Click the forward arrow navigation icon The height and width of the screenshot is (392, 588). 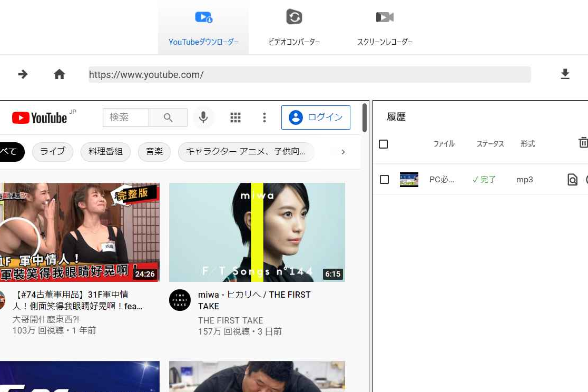[23, 74]
